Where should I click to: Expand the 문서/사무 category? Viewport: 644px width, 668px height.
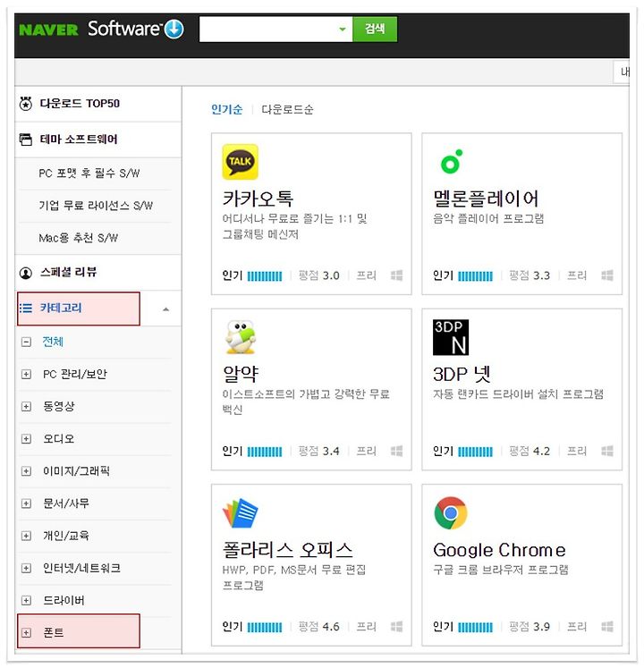click(26, 503)
